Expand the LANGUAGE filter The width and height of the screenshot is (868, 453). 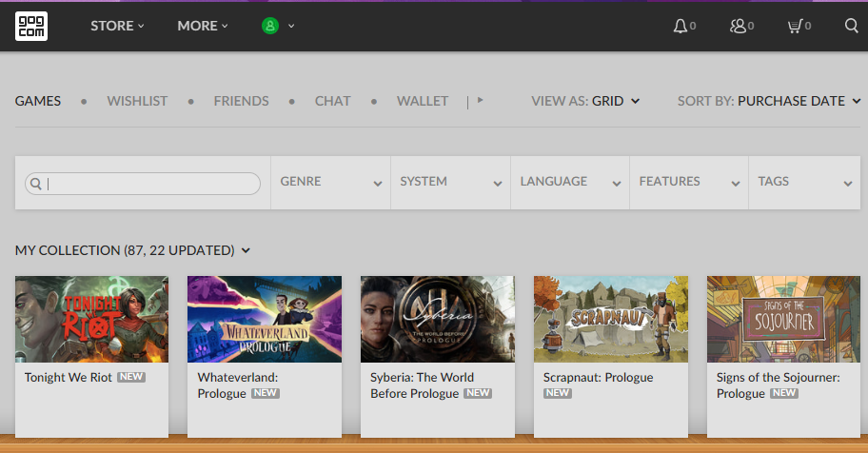click(570, 182)
